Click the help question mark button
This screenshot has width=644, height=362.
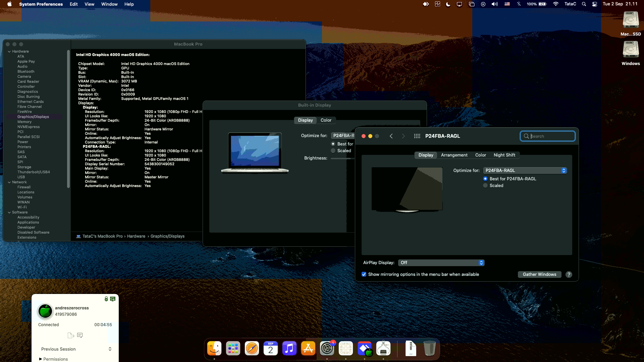point(569,275)
